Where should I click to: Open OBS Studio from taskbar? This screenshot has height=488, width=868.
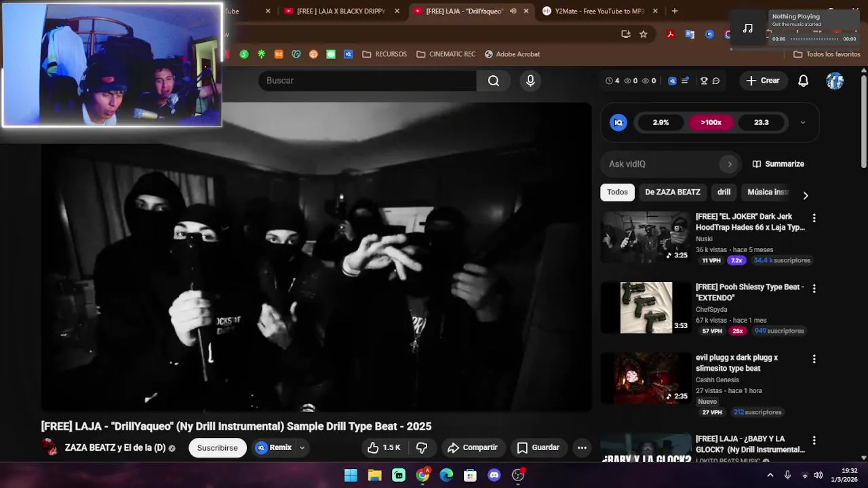coord(518,475)
